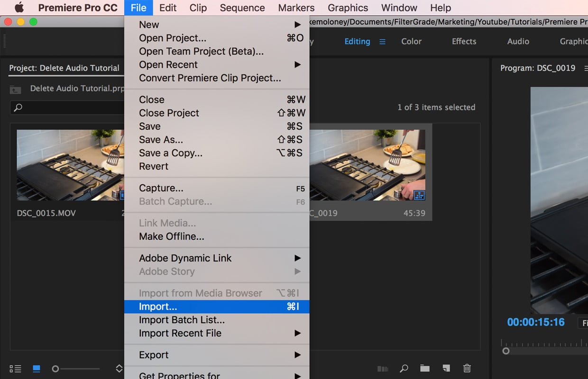The height and width of the screenshot is (379, 588).
Task: Click the Clear trash icon
Action: click(467, 368)
